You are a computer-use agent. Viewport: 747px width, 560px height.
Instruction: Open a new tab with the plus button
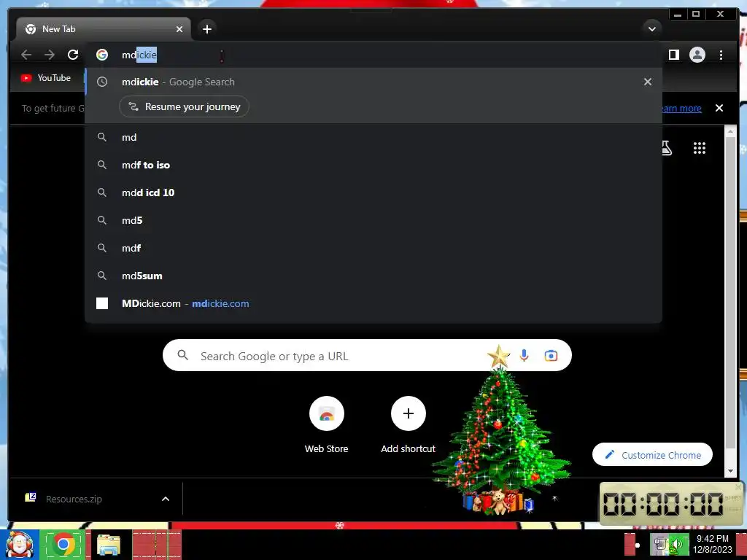click(x=206, y=29)
